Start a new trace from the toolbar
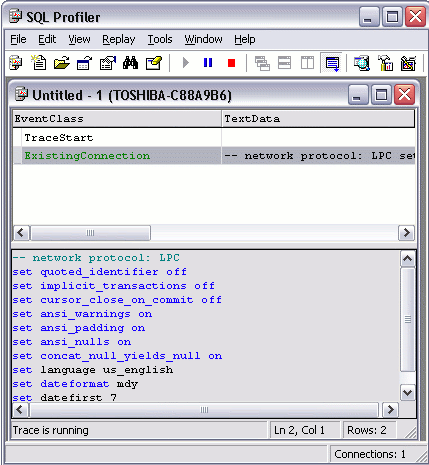This screenshot has height=465, width=429. coord(16,63)
